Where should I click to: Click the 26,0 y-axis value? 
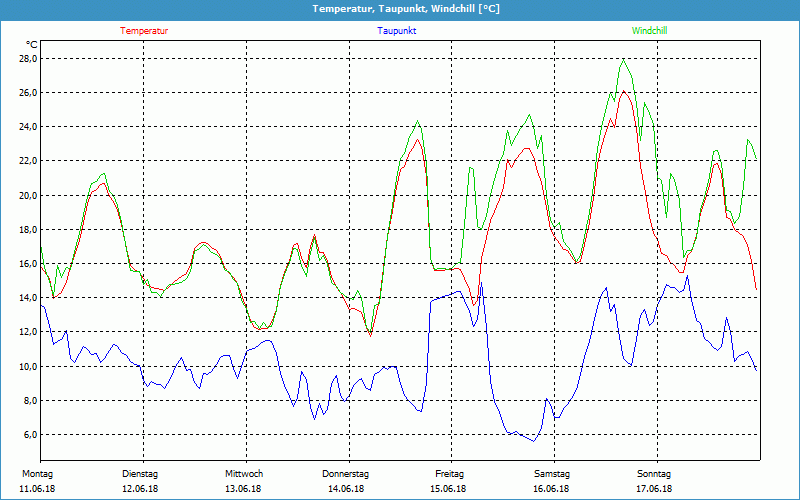click(28, 93)
